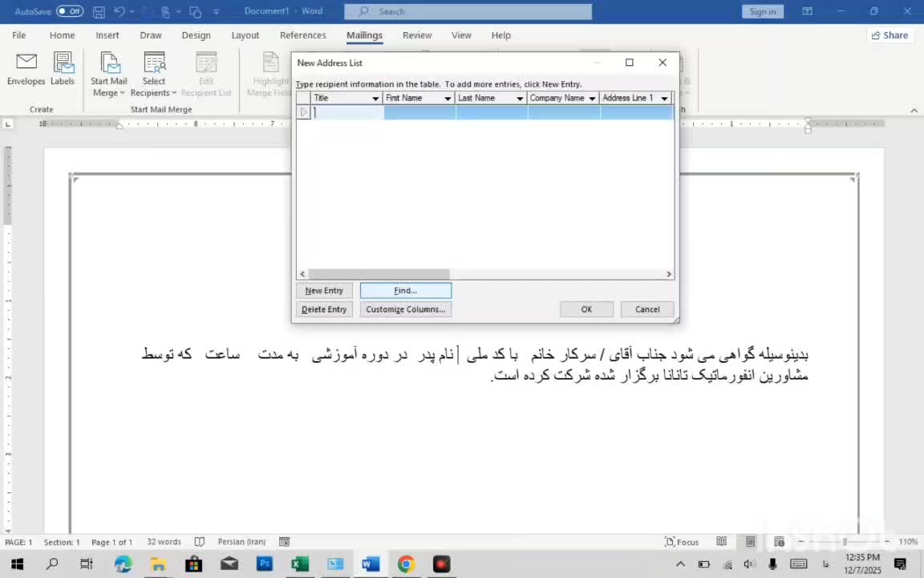Open the Labels tool
Viewport: 924px width, 578px height.
coord(62,72)
